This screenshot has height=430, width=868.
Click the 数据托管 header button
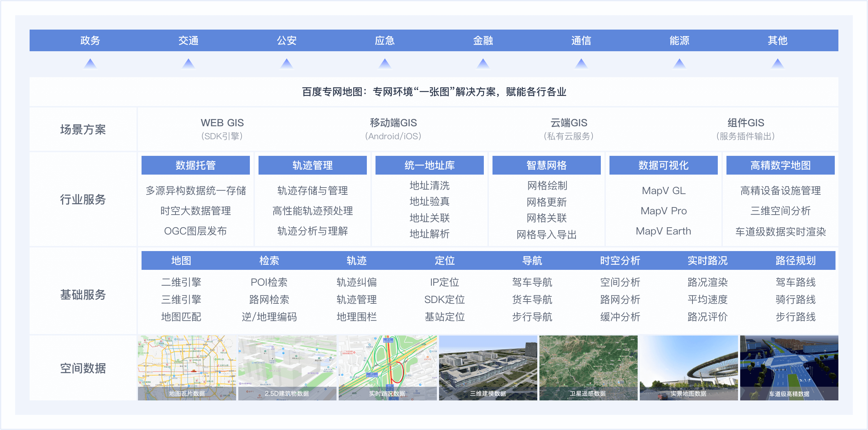pos(196,165)
